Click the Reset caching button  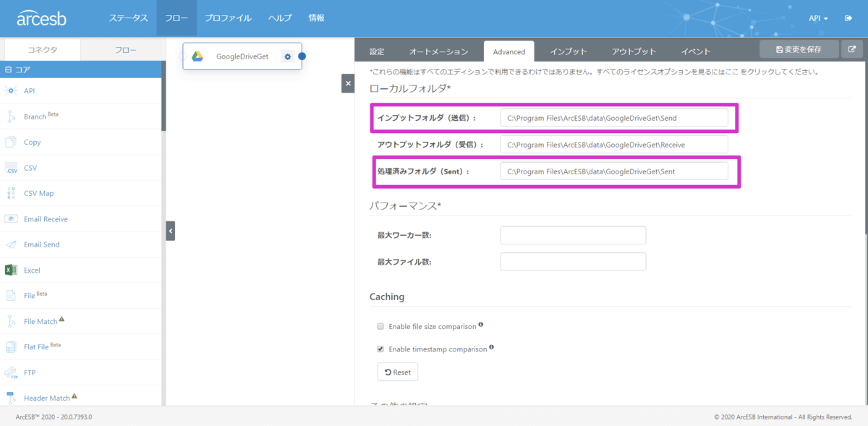(398, 372)
